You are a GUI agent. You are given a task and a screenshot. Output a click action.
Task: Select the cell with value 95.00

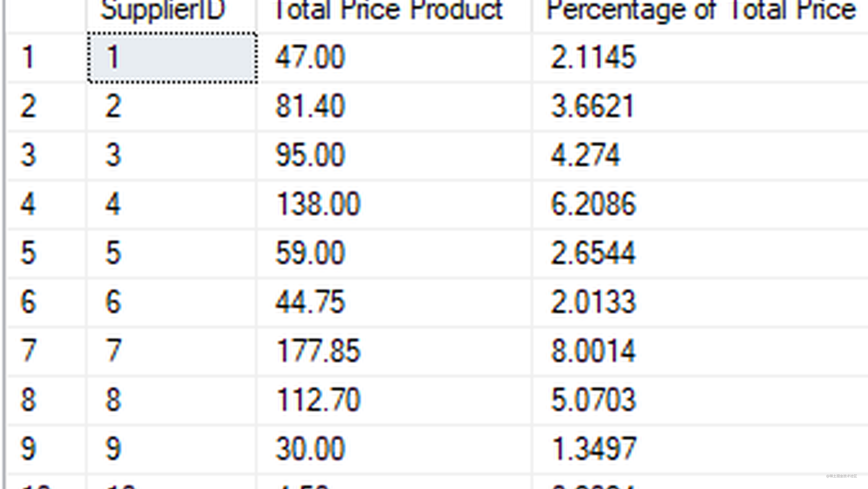tap(394, 156)
